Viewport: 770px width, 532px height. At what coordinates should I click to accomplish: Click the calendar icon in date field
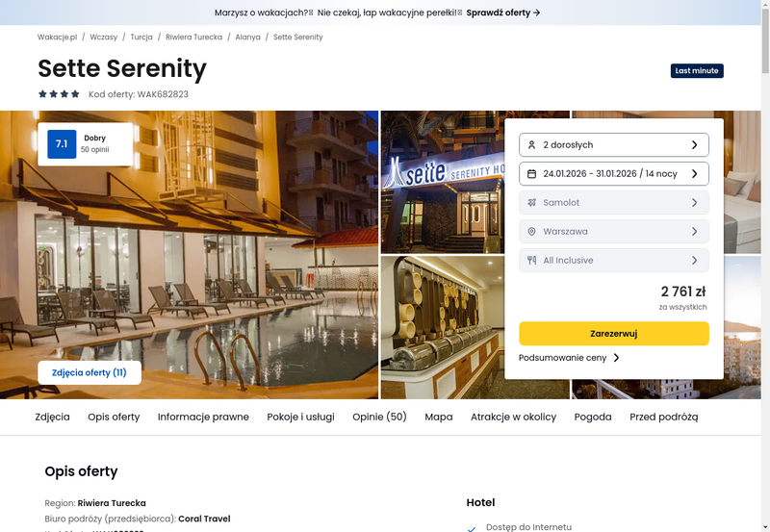pos(531,174)
